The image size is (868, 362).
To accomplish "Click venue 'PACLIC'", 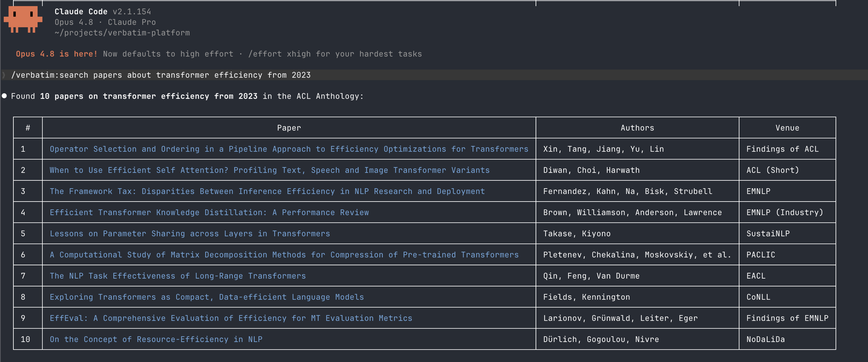I will [x=760, y=255].
